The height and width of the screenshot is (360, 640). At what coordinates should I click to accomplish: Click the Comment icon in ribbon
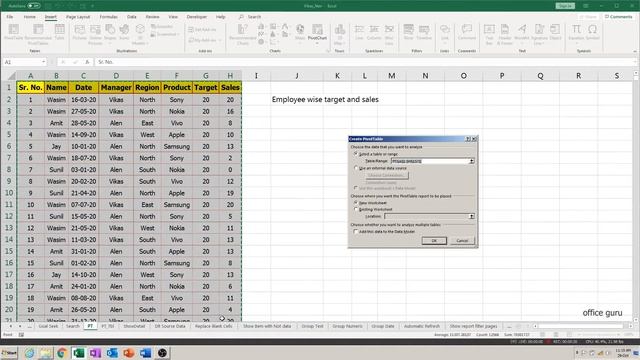pos(467,32)
